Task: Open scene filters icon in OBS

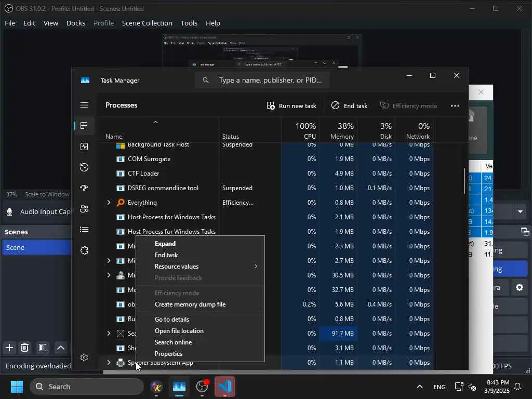Action: (x=43, y=348)
